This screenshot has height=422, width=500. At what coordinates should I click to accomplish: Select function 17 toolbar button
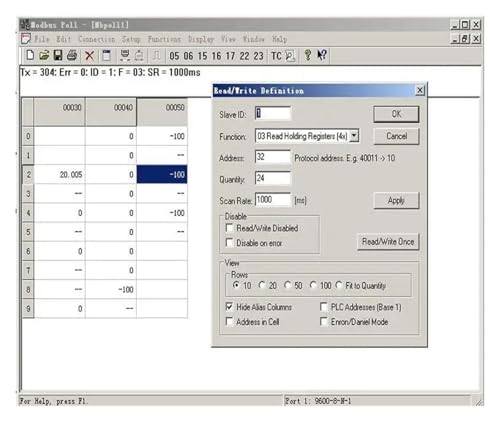(x=230, y=56)
